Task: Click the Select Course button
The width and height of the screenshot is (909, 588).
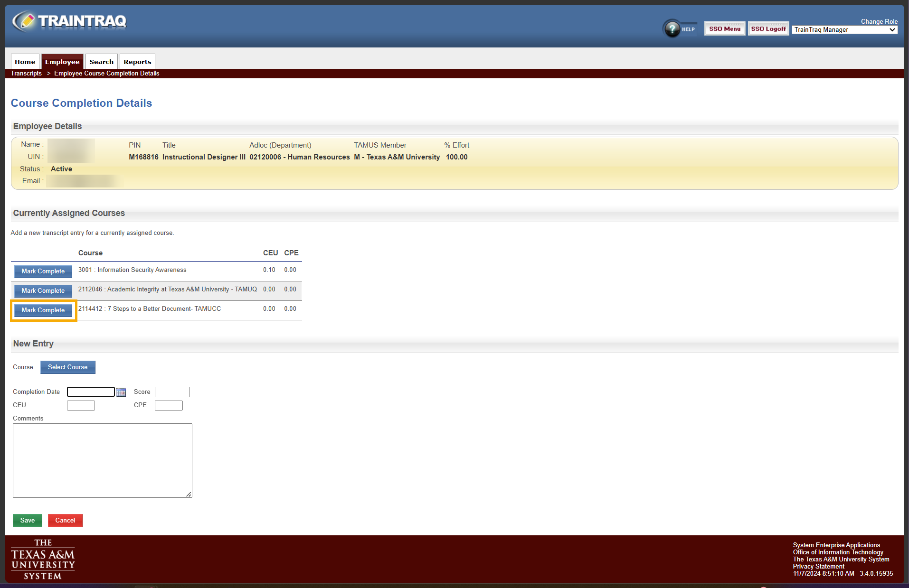Action: (67, 367)
